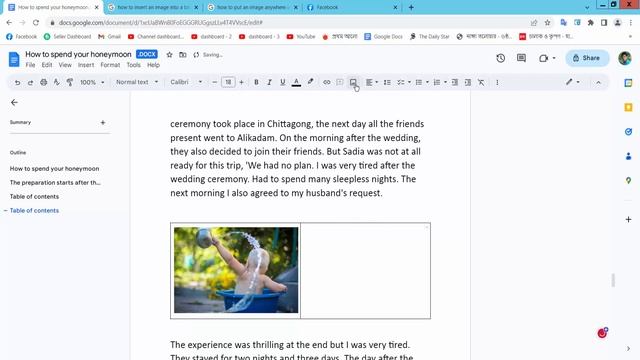Apply a checklist to the text
This screenshot has width=640, height=360.
tap(401, 82)
